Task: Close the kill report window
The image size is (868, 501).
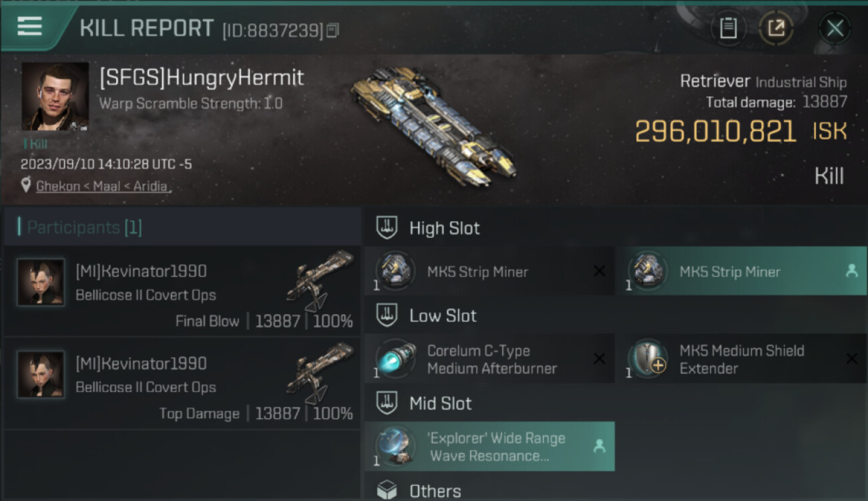Action: 835,28
